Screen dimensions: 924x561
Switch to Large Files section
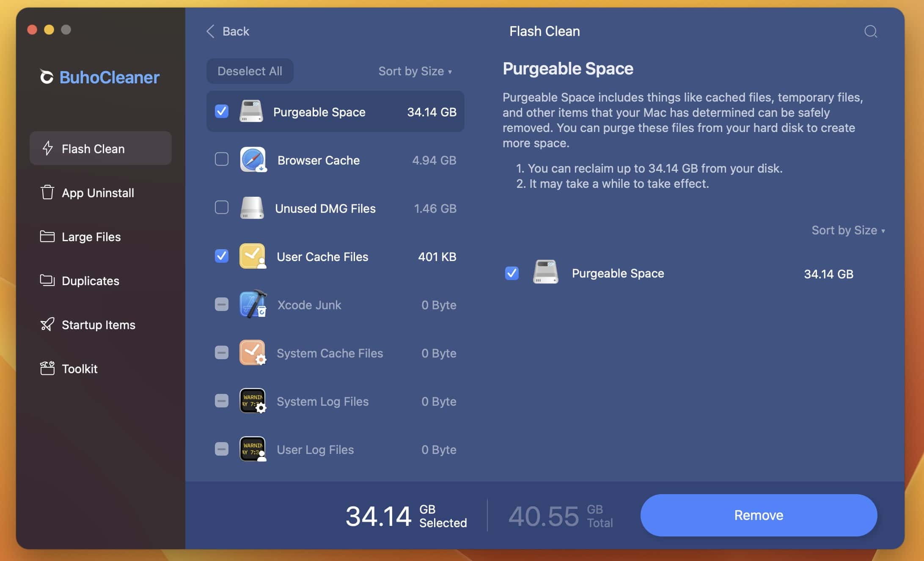point(91,237)
